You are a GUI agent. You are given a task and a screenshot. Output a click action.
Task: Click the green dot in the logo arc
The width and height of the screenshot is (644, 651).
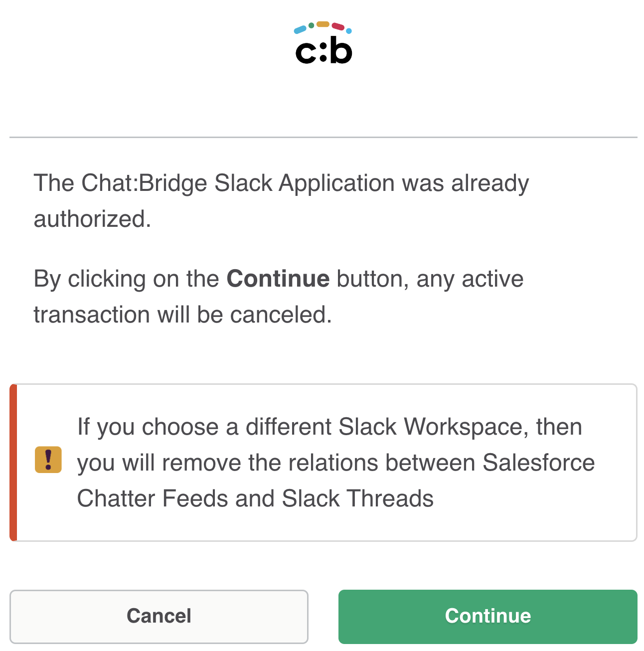311,25
